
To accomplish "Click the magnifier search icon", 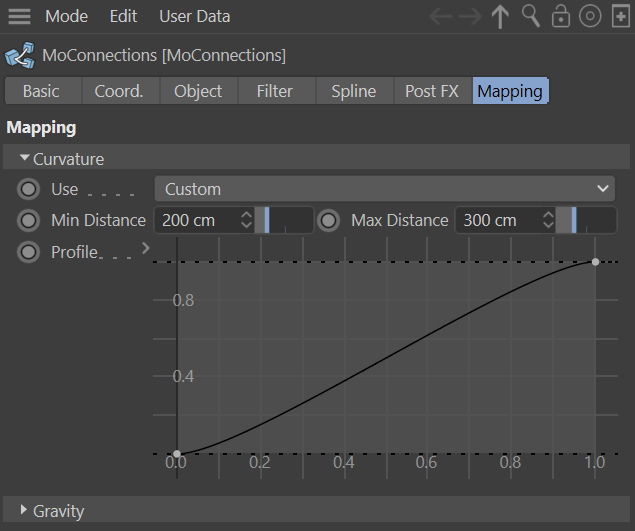I will [531, 17].
